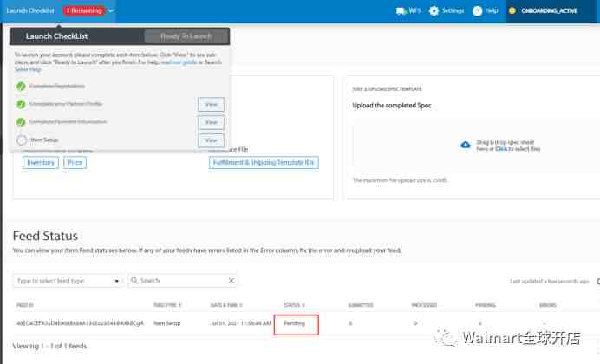Click the cloud upload icon
Image resolution: width=600 pixels, height=364 pixels.
pos(466,145)
